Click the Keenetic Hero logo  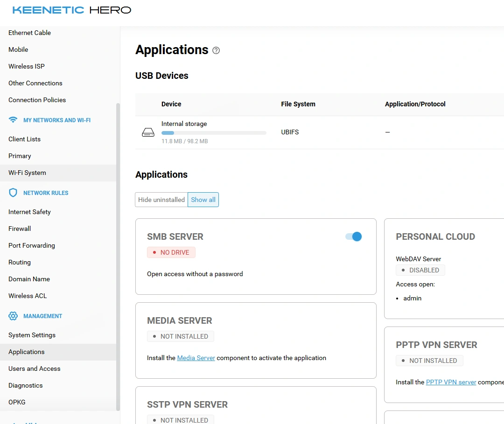72,10
